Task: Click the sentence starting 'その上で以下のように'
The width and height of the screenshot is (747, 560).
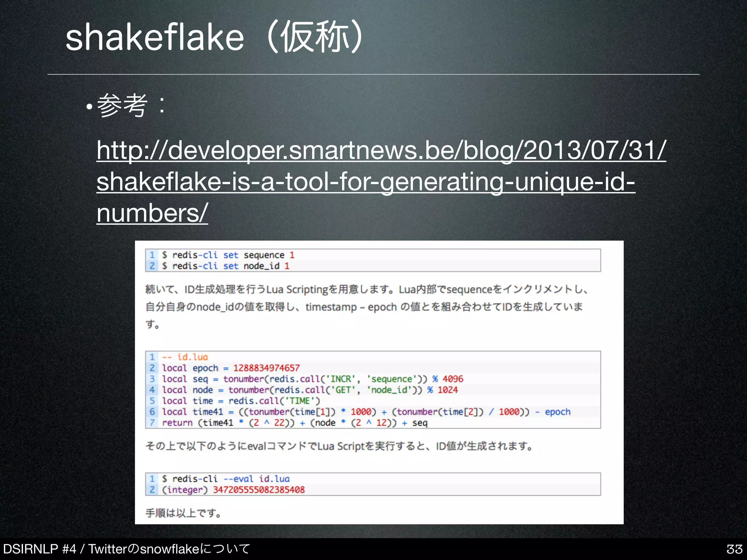Action: [x=340, y=446]
